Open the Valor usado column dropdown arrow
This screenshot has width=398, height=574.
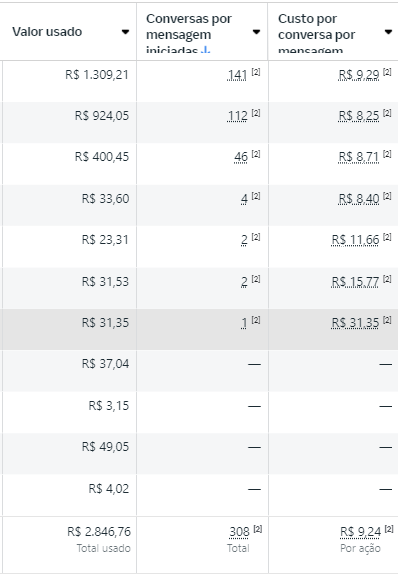pyautogui.click(x=125, y=32)
